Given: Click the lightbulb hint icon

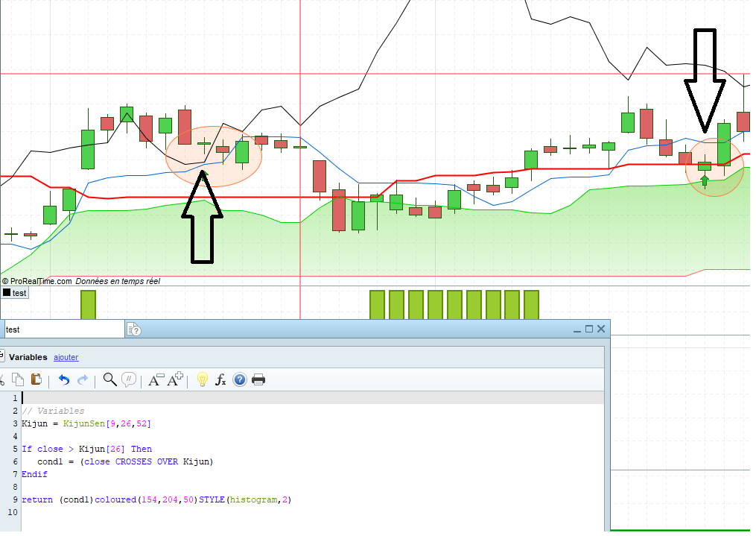Looking at the screenshot, I should tap(203, 379).
